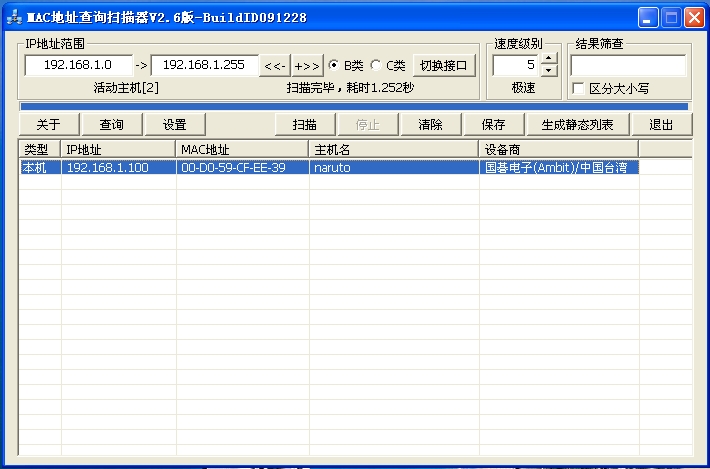This screenshot has width=710, height=469.
Task: Increase speed level with up arrow
Action: click(x=549, y=59)
